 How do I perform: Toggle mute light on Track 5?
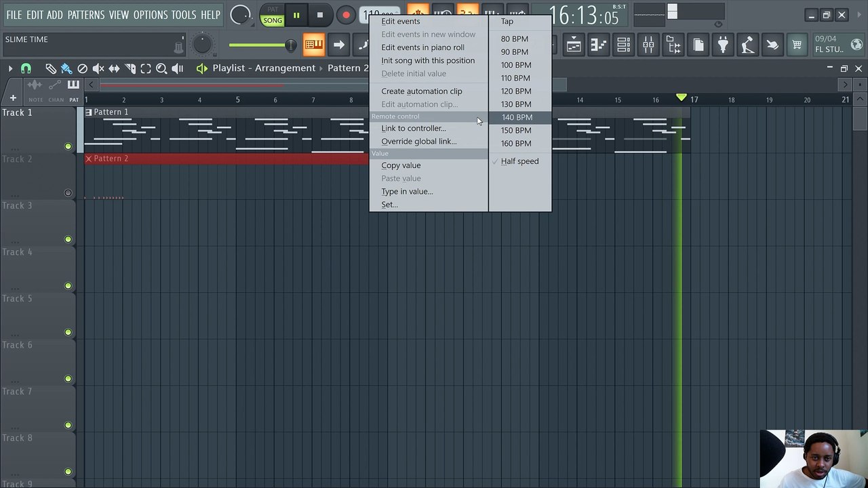(68, 332)
